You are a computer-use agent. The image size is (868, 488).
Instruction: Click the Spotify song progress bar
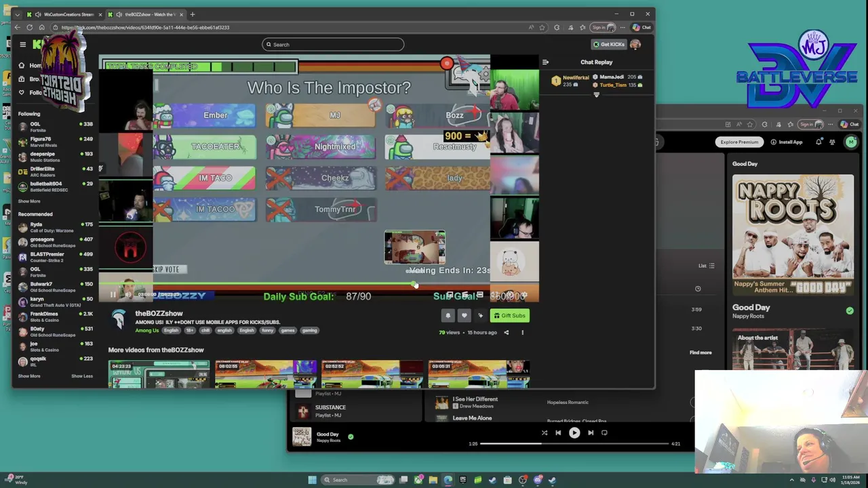[574, 444]
